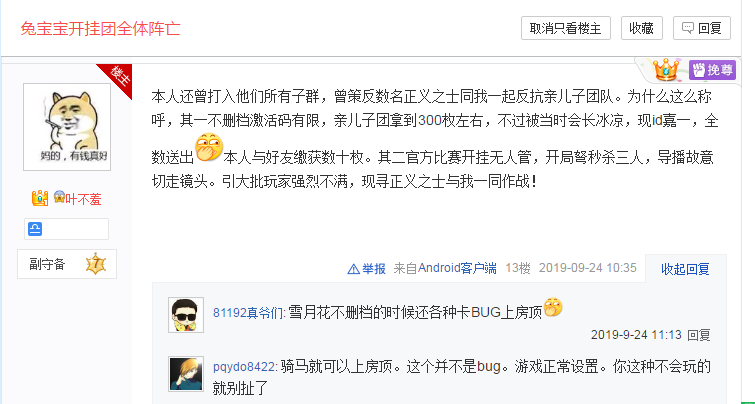Reply to the 81192真爷们 comment
This screenshot has height=404, width=755.
point(699,335)
